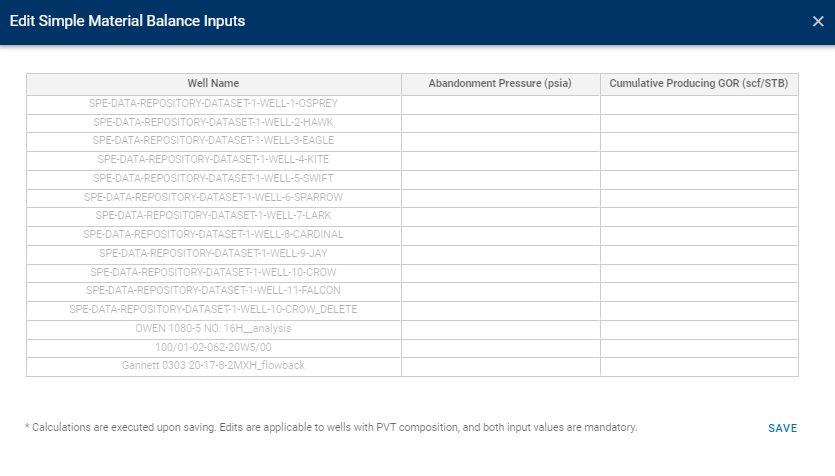Click the Well Name column header
The height and width of the screenshot is (476, 835).
point(213,84)
